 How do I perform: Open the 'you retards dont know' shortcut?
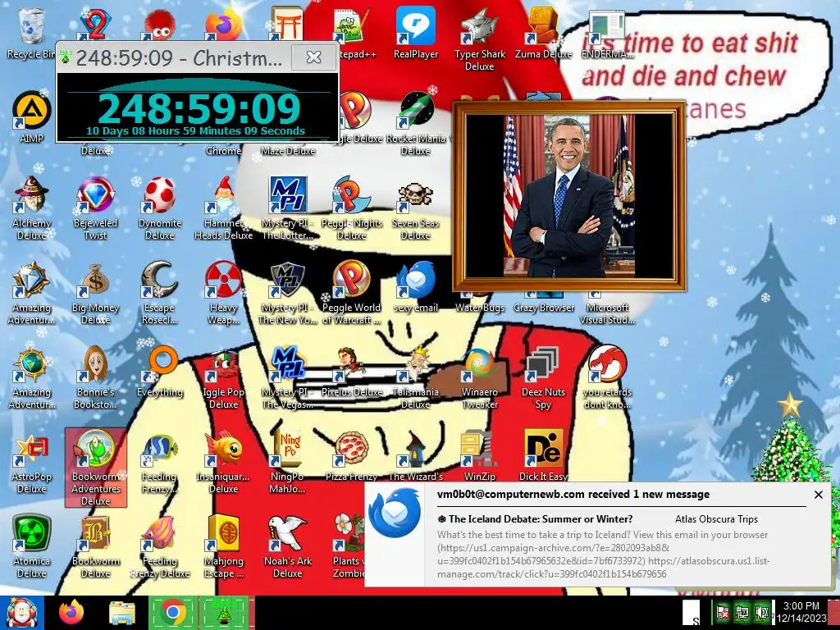click(x=607, y=377)
